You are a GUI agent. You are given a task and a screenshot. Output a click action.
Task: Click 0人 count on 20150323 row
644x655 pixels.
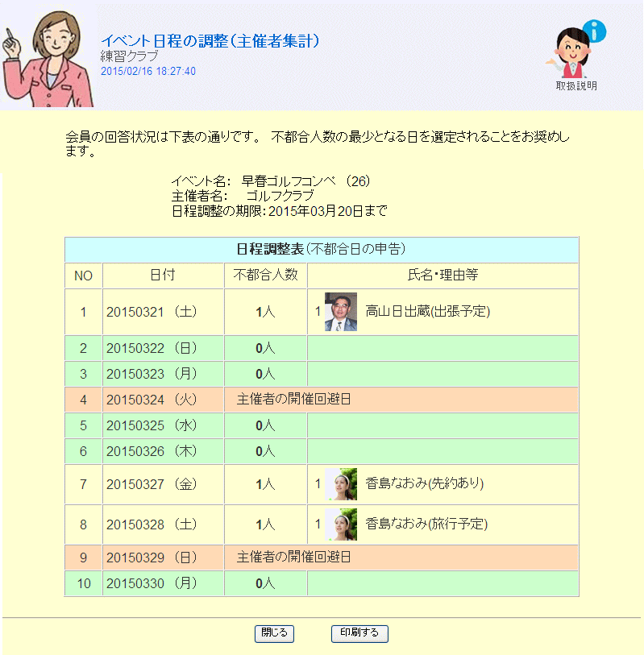pos(265,374)
